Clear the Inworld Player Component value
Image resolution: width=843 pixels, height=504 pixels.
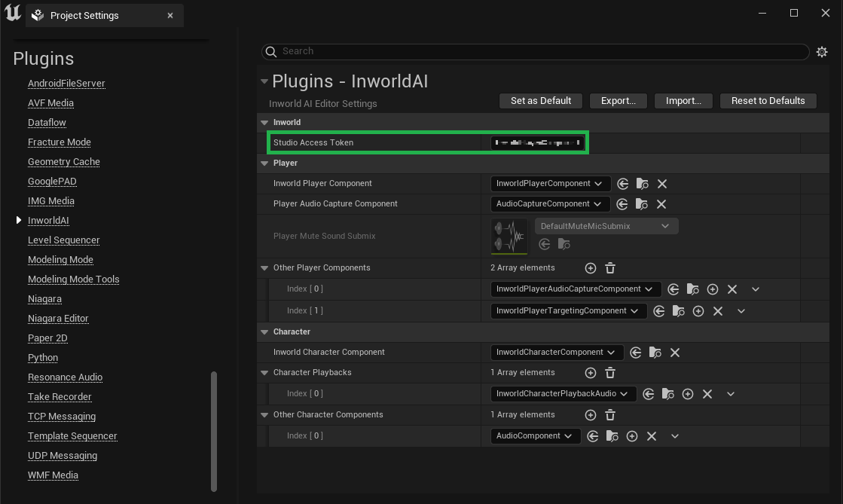tap(662, 184)
